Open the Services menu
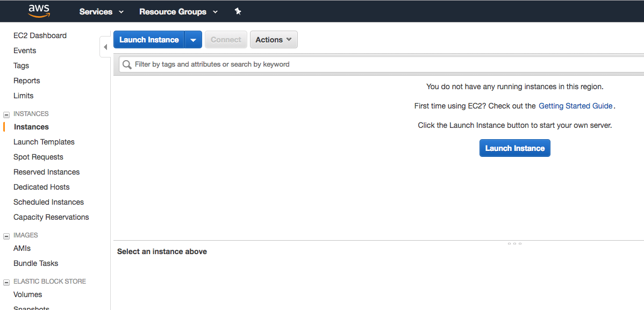 pos(102,12)
